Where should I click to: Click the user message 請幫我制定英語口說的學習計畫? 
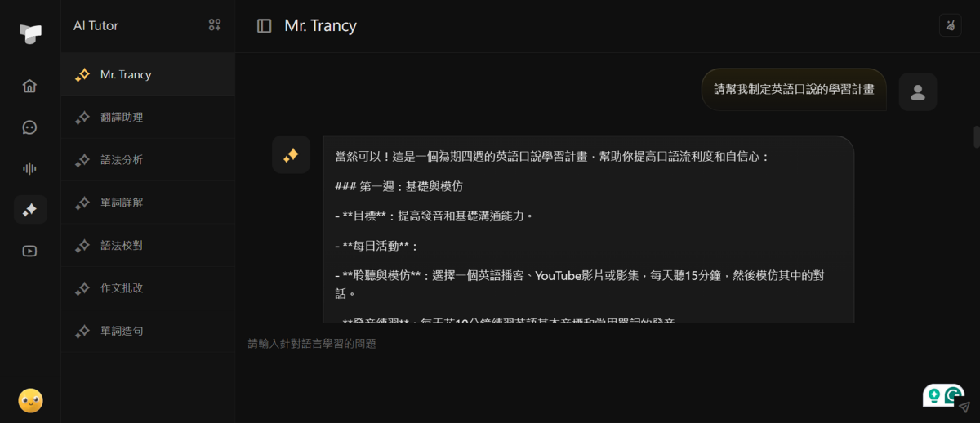794,90
